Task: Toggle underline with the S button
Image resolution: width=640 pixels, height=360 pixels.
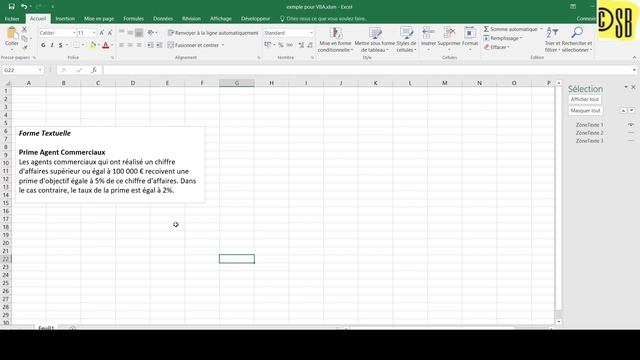Action: click(60, 45)
